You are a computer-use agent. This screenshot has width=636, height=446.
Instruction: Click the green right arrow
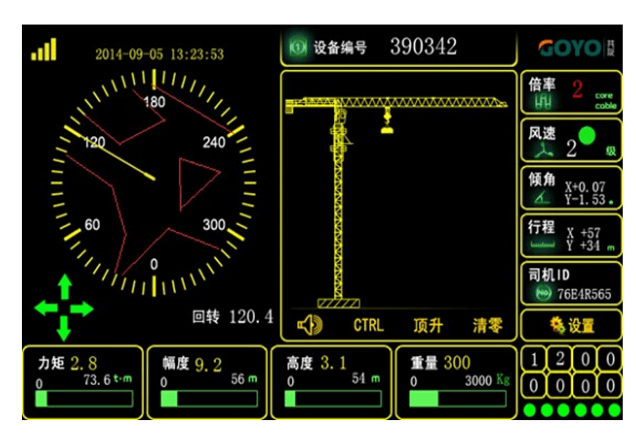82,309
